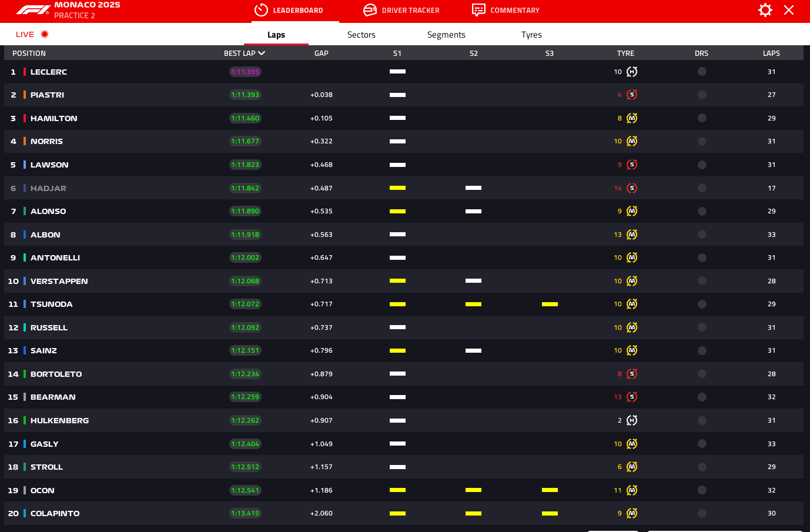The height and width of the screenshot is (532, 810).
Task: Click the Gap column header
Action: click(322, 53)
